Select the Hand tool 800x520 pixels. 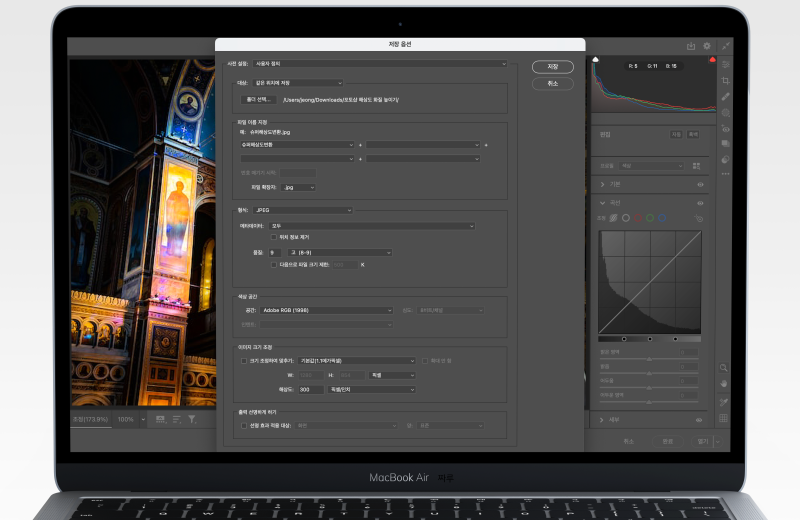coord(723,383)
